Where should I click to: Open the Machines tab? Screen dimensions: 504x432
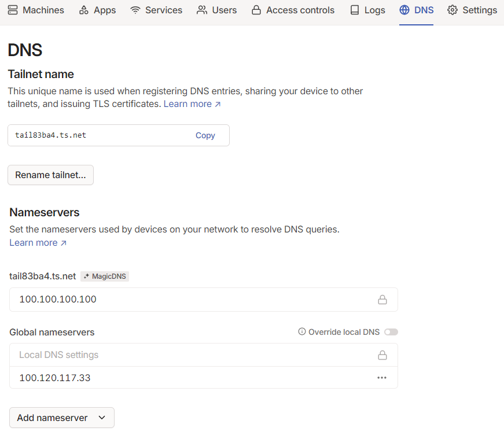click(36, 10)
